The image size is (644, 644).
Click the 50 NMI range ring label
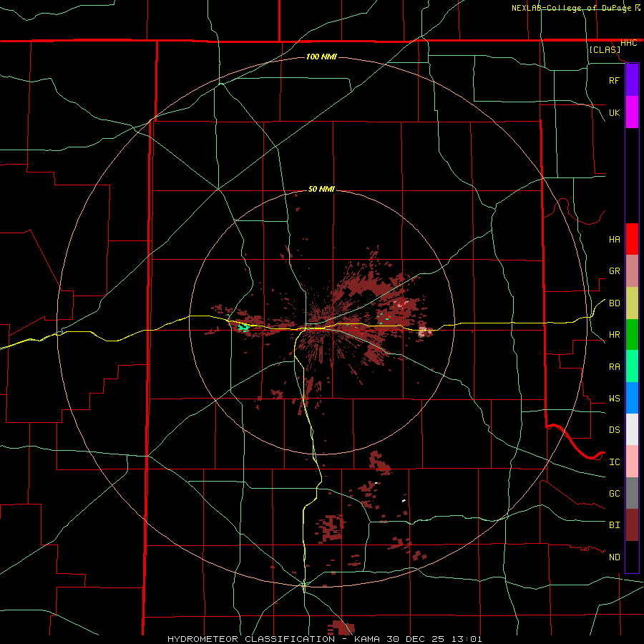321,189
